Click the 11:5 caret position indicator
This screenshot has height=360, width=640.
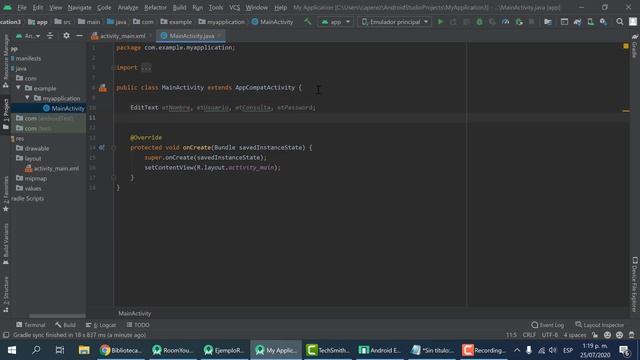511,335
